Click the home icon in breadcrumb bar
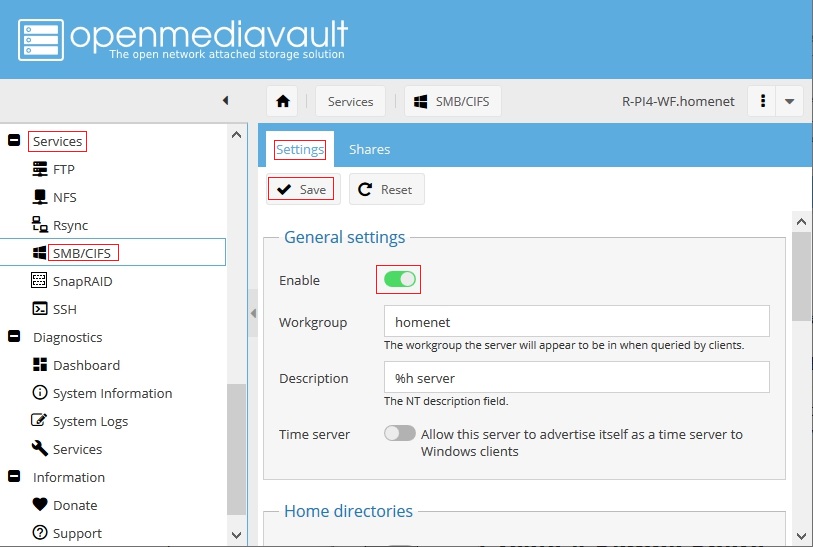Image resolution: width=813 pixels, height=547 pixels. coord(283,101)
